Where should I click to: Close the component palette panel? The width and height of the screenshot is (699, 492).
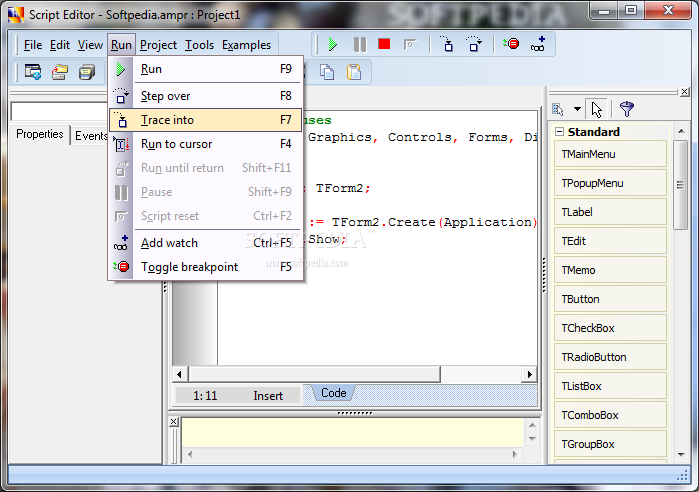pyautogui.click(x=685, y=92)
